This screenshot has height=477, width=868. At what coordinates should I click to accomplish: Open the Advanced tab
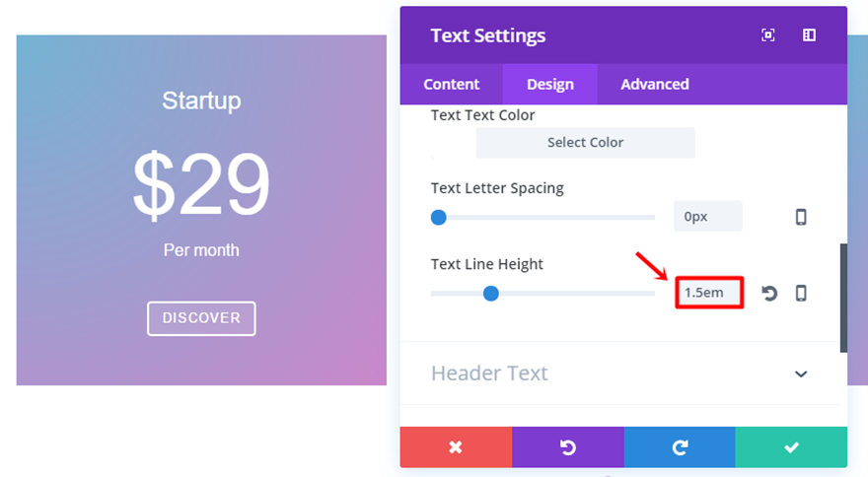point(655,85)
